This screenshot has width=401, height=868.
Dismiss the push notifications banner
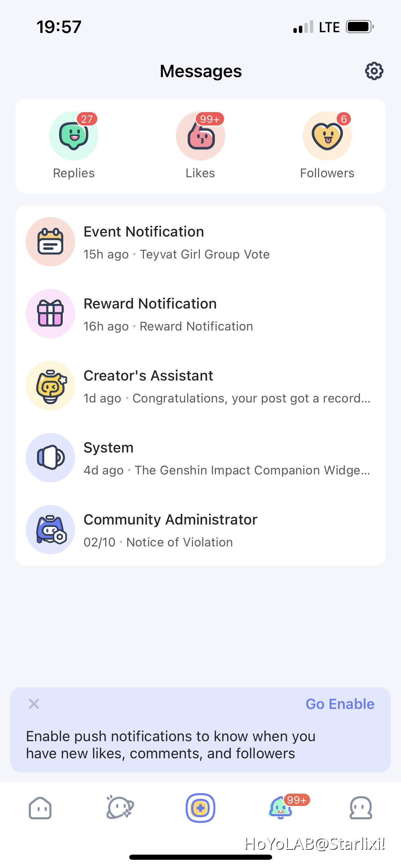pos(34,704)
